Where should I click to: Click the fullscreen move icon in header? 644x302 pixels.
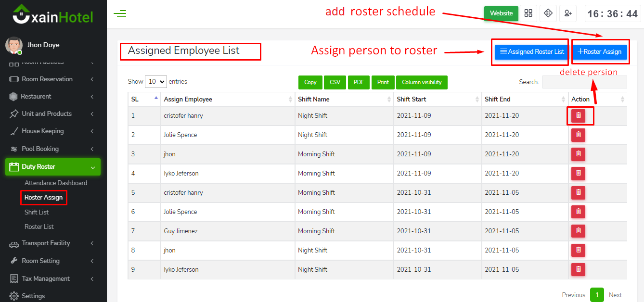(x=548, y=13)
